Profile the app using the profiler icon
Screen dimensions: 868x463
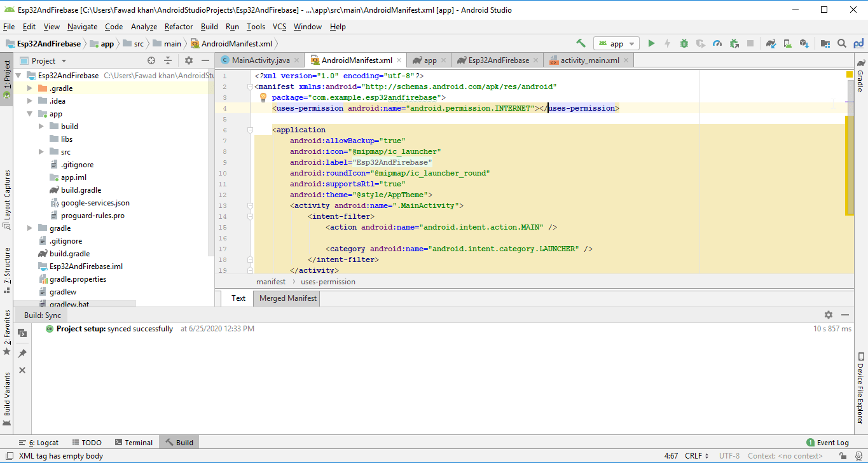click(717, 43)
